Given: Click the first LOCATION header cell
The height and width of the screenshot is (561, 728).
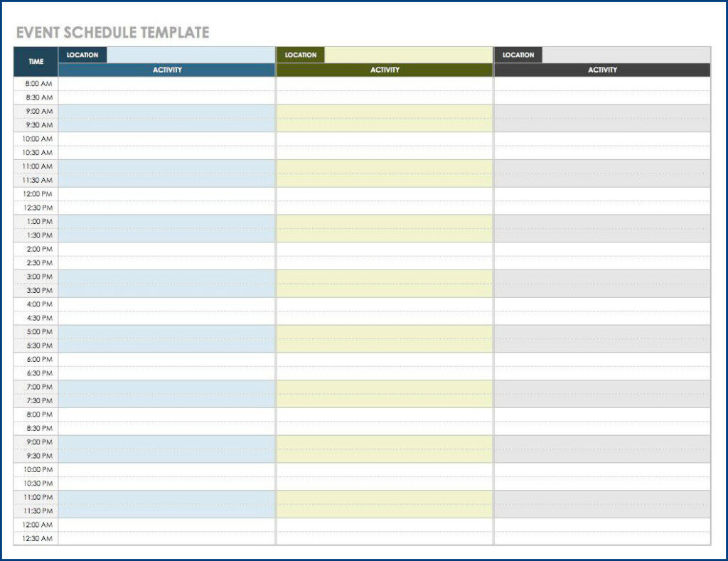Looking at the screenshot, I should (82, 55).
